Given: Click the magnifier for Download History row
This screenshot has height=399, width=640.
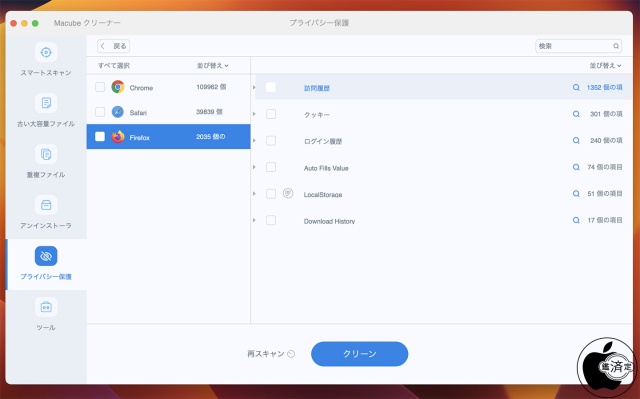Looking at the screenshot, I should pyautogui.click(x=576, y=220).
